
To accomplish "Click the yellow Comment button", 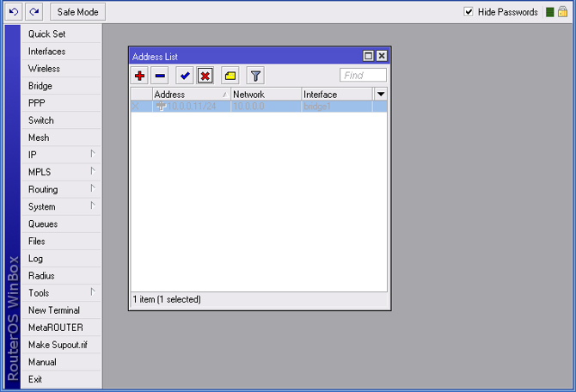I will [230, 76].
